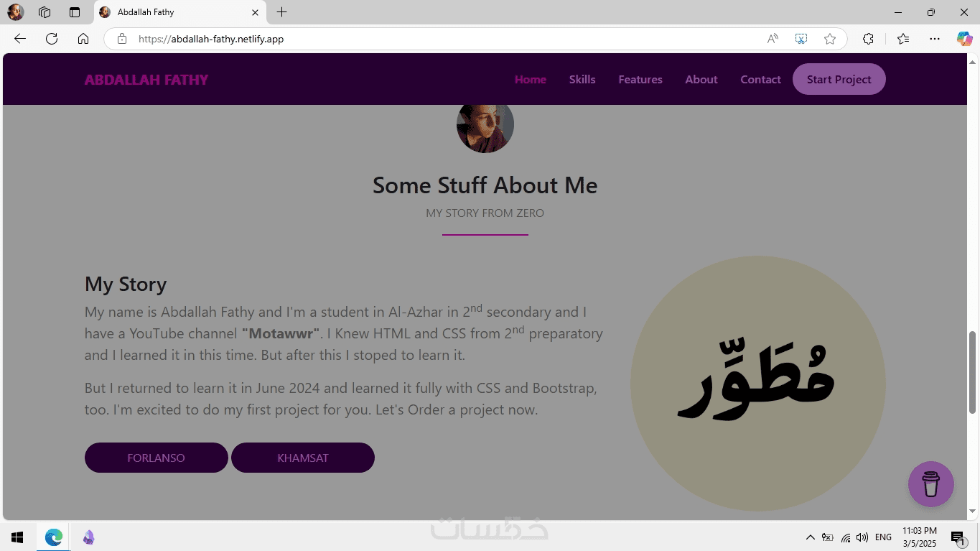Click the Copilot icon in Edge toolbar
This screenshot has width=980, height=551.
tap(964, 39)
